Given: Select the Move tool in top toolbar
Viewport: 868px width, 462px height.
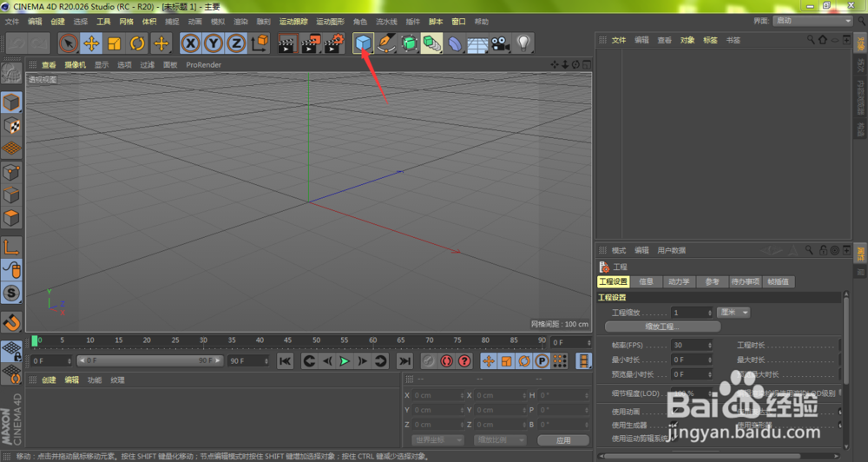Looking at the screenshot, I should pyautogui.click(x=91, y=43).
